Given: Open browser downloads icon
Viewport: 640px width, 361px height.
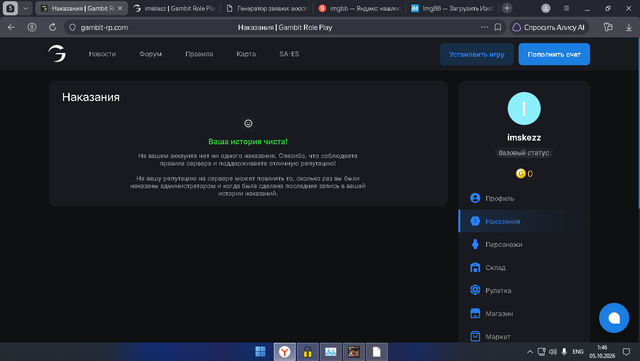Looking at the screenshot, I should [x=629, y=27].
